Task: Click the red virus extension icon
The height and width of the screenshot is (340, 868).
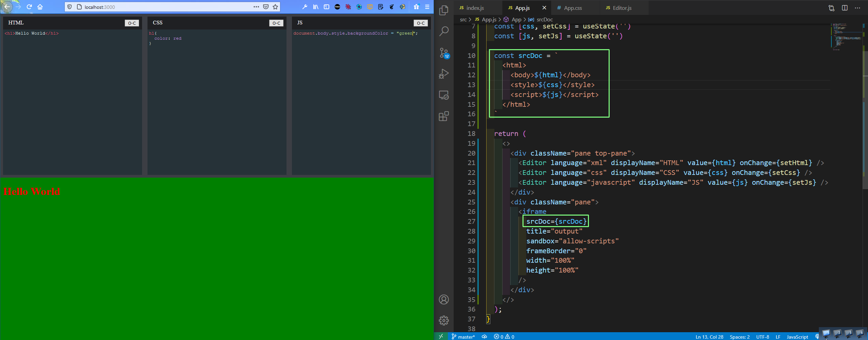Action: [348, 7]
